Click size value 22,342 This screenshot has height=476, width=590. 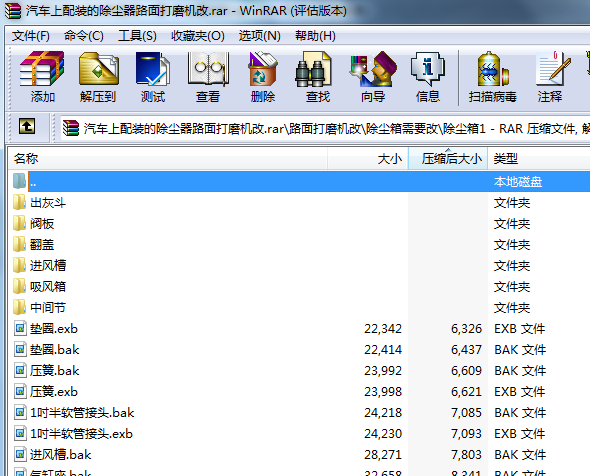pyautogui.click(x=383, y=329)
